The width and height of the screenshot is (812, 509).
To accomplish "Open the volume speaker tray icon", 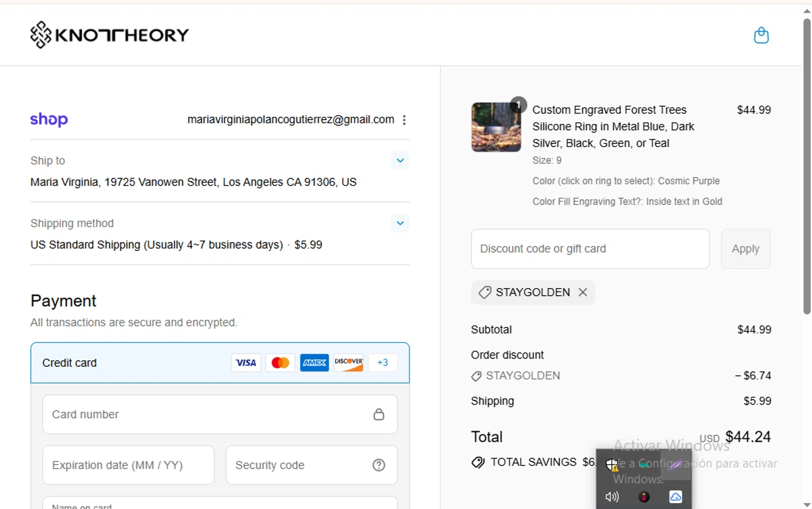I will [x=612, y=497].
